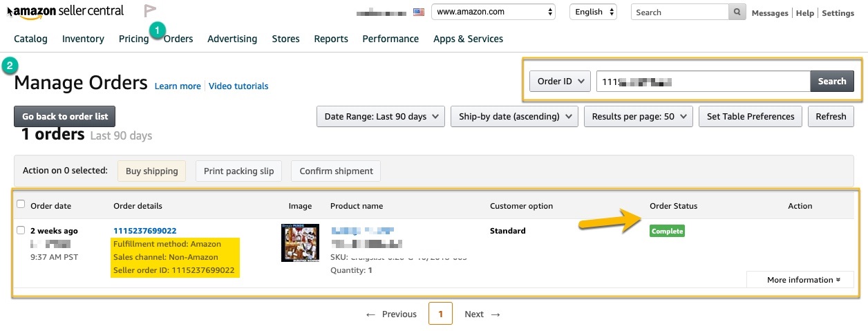Open the Inventory menu

click(x=83, y=39)
